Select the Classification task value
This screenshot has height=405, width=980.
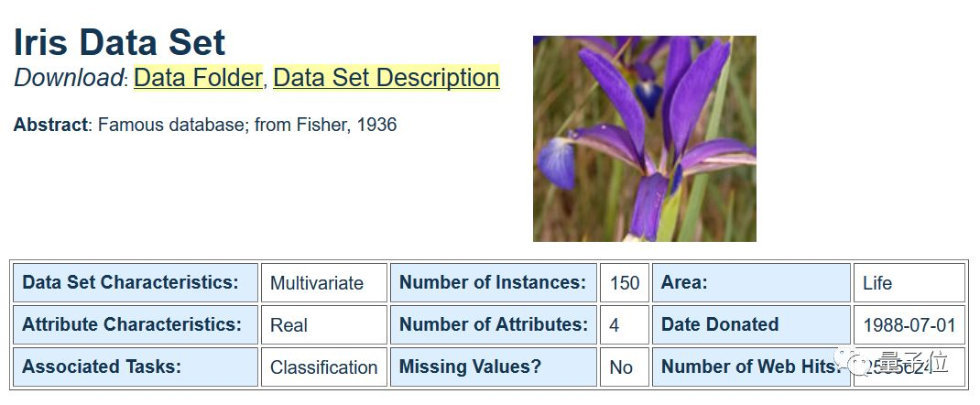323,367
